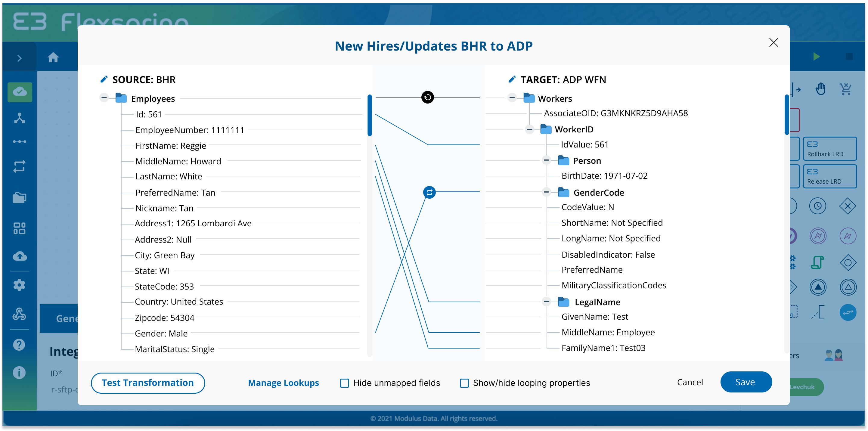This screenshot has height=431, width=868.
Task: Click the source tree vertical scrollbar
Action: click(x=370, y=115)
